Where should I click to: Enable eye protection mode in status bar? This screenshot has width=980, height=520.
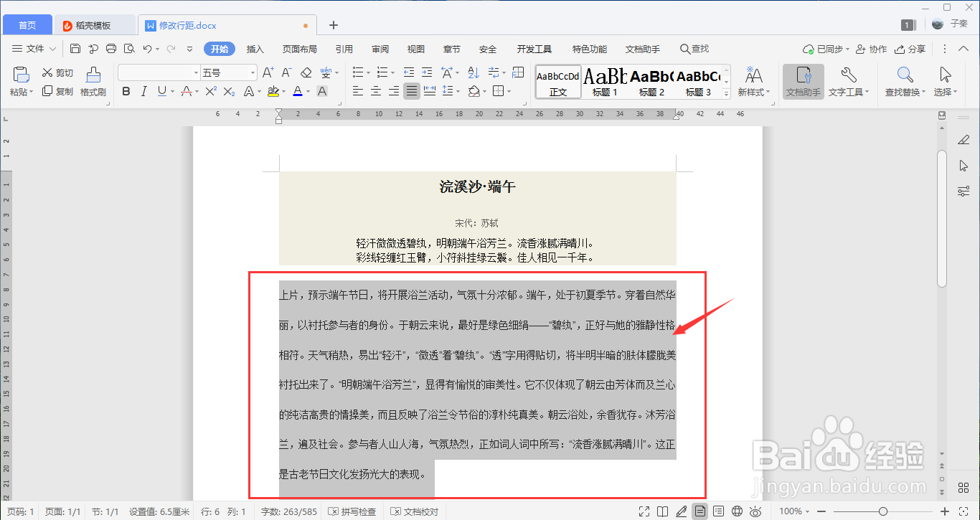pyautogui.click(x=755, y=511)
